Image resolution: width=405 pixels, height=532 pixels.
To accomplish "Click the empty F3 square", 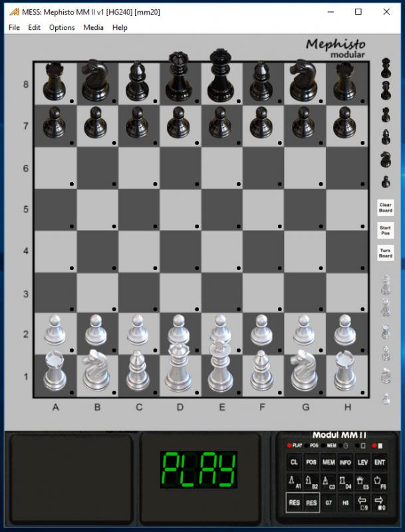I will click(263, 293).
